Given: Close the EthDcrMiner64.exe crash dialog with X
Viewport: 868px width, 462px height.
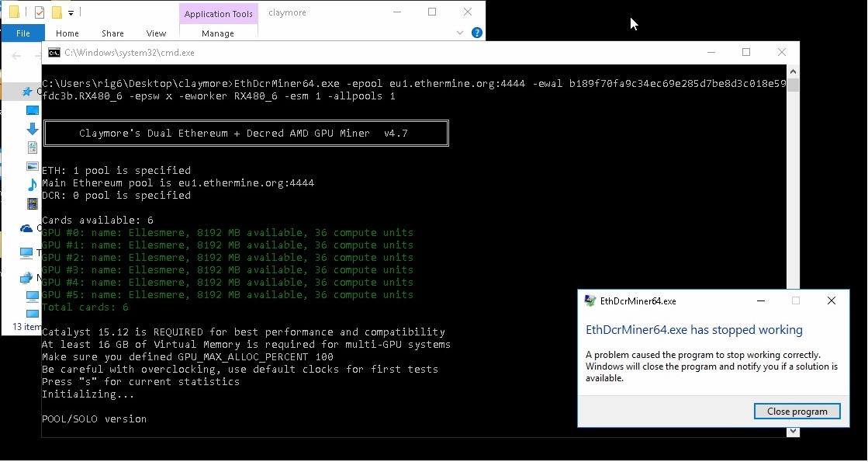Looking at the screenshot, I should tap(831, 300).
